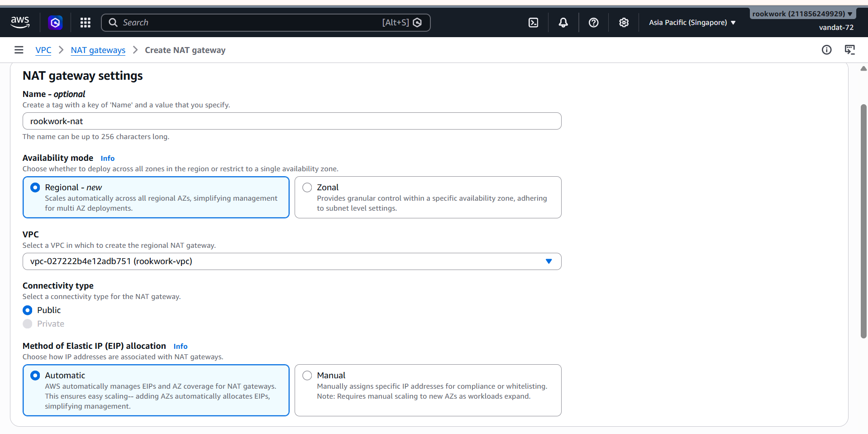Open the Asia Pacific (Singapore) region selector
This screenshot has height=434, width=868.
pos(692,22)
